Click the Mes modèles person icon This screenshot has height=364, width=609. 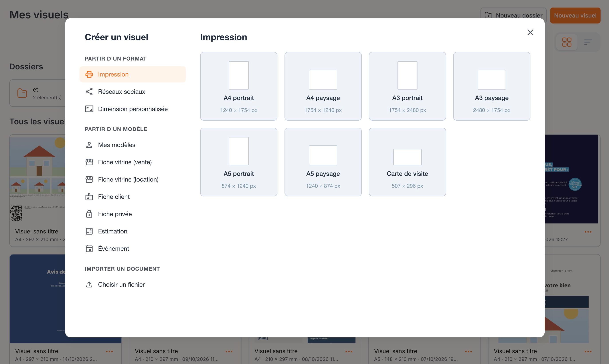pos(89,145)
